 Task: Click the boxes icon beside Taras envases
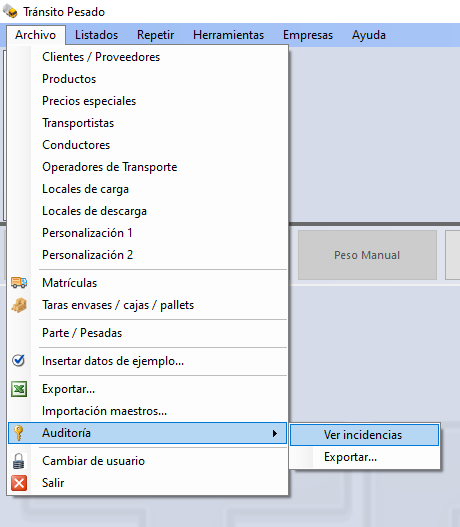pos(19,305)
